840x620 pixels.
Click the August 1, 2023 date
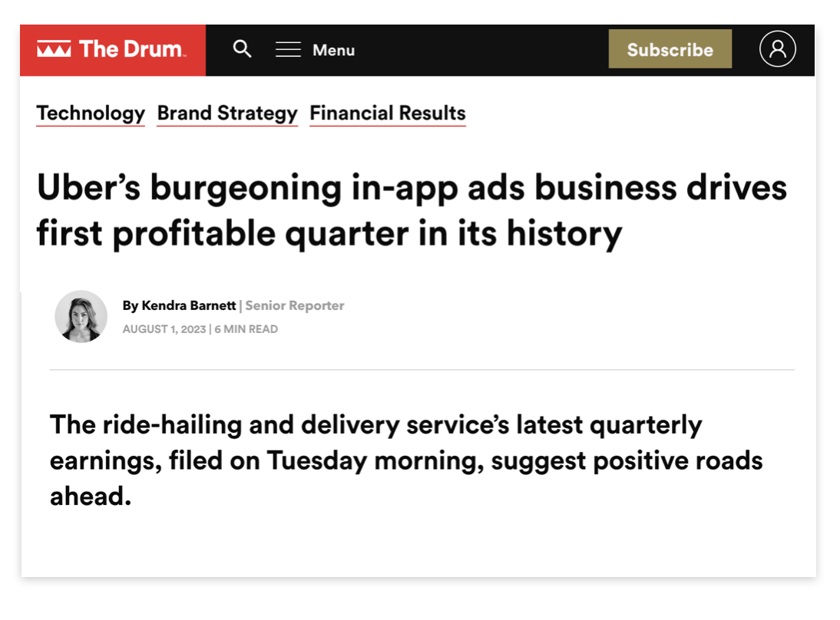click(164, 329)
